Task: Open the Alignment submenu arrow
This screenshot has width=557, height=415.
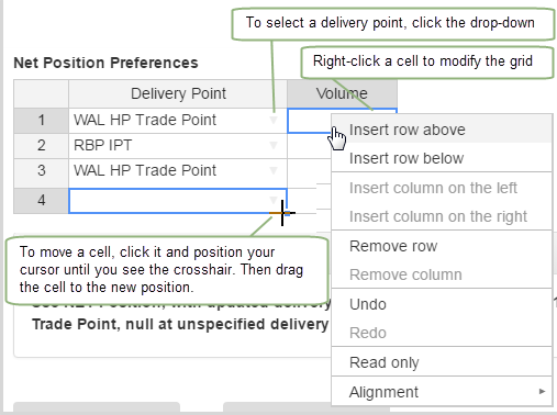Action: pyautogui.click(x=542, y=392)
